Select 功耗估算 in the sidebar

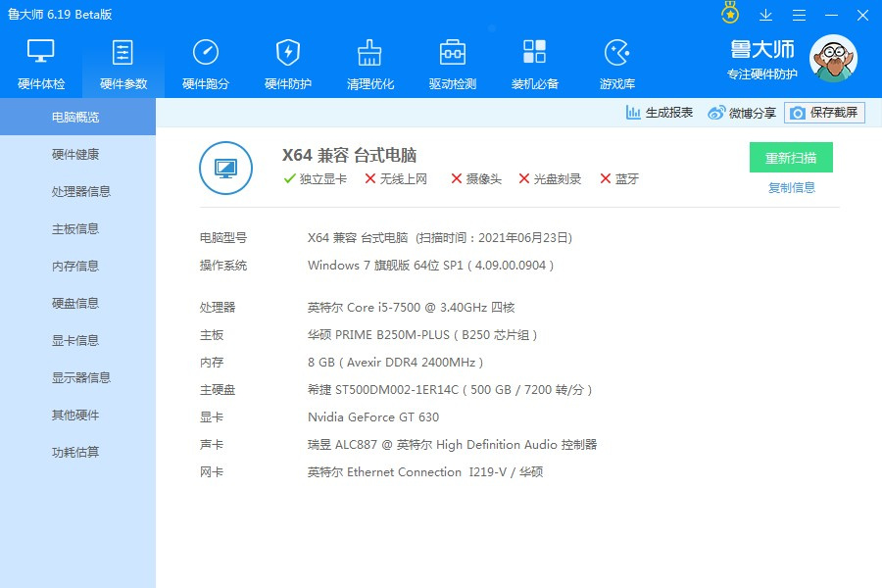pyautogui.click(x=77, y=452)
